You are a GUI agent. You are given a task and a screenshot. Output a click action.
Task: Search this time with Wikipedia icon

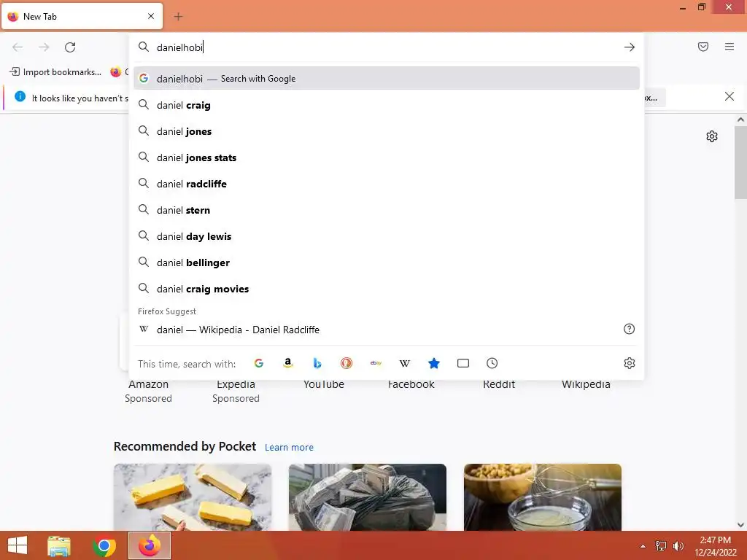click(404, 363)
